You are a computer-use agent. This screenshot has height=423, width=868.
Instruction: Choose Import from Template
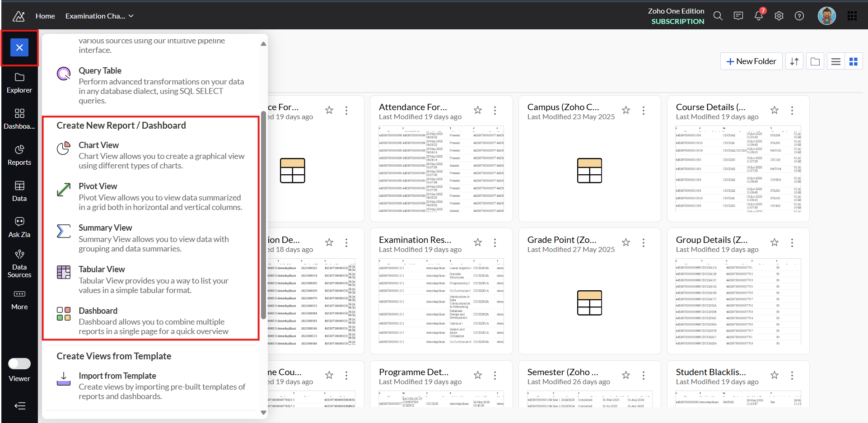(151, 386)
